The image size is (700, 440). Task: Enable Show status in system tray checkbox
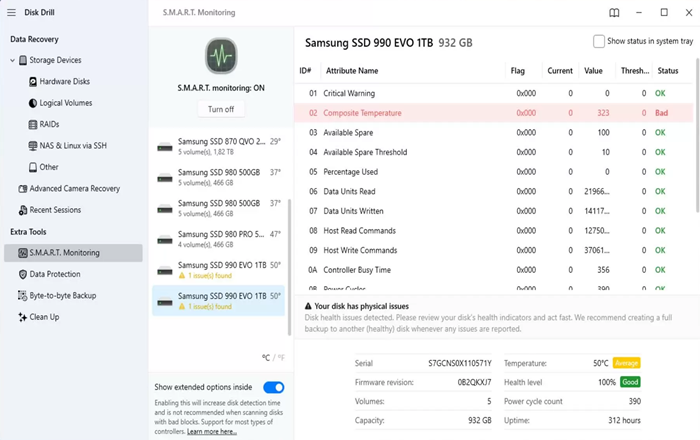click(599, 41)
